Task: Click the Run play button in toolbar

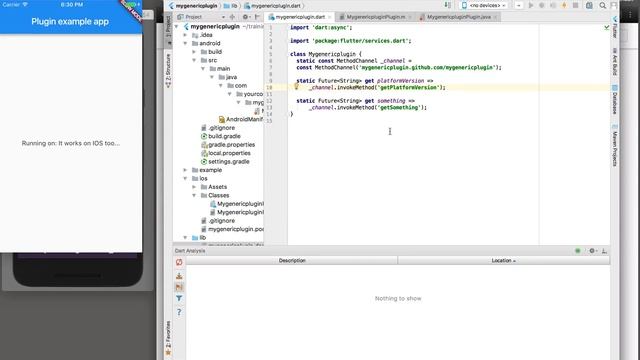Action: click(531, 5)
